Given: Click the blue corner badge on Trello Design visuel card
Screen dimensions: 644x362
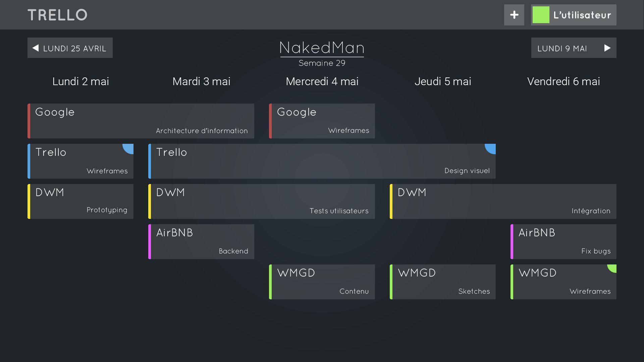Looking at the screenshot, I should coord(491,149).
